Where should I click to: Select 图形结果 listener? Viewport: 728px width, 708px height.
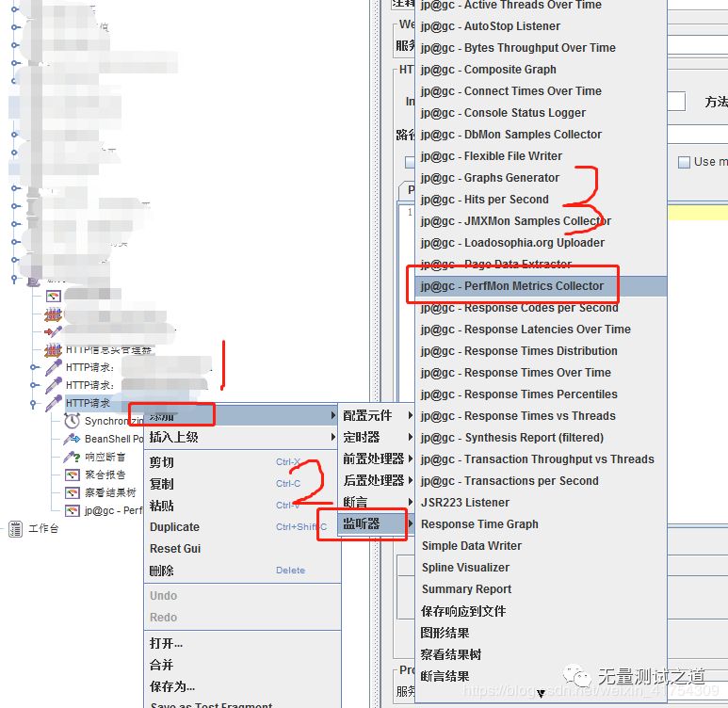click(x=541, y=633)
